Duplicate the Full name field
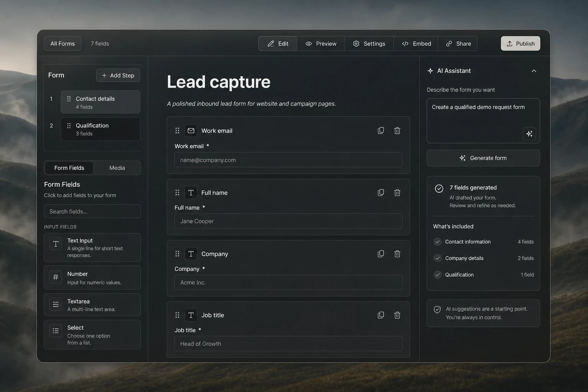Viewport: 588px width, 392px height. point(381,193)
